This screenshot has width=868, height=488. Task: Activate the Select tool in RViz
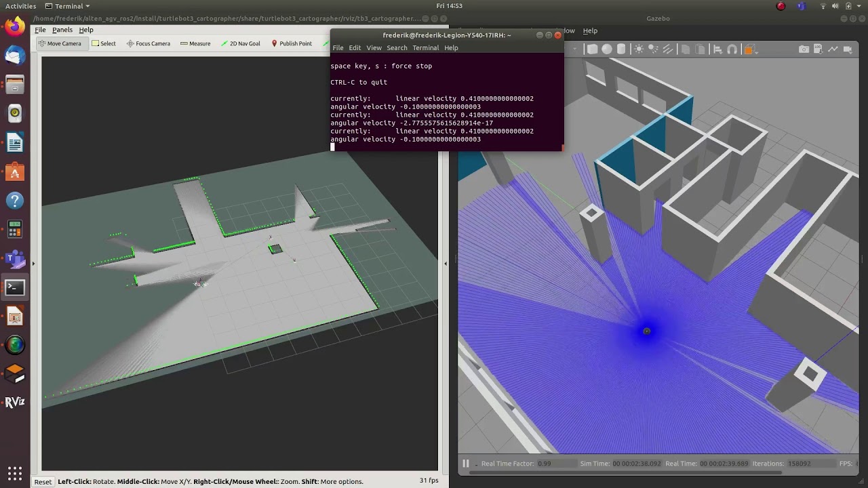pos(104,43)
